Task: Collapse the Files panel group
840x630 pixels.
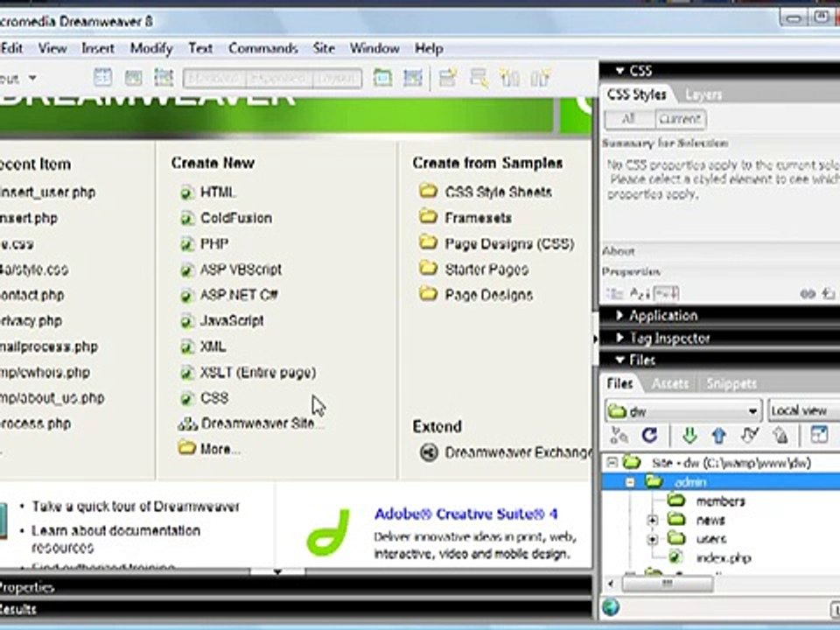Action: (619, 360)
